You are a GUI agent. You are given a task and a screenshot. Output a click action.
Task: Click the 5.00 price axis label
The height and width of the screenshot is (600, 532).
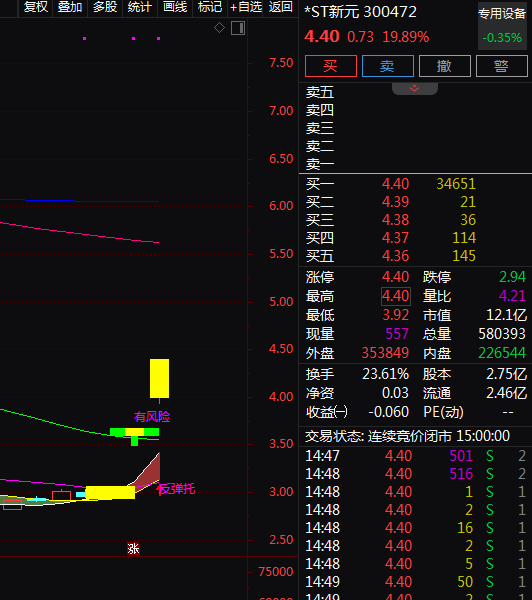pyautogui.click(x=281, y=302)
